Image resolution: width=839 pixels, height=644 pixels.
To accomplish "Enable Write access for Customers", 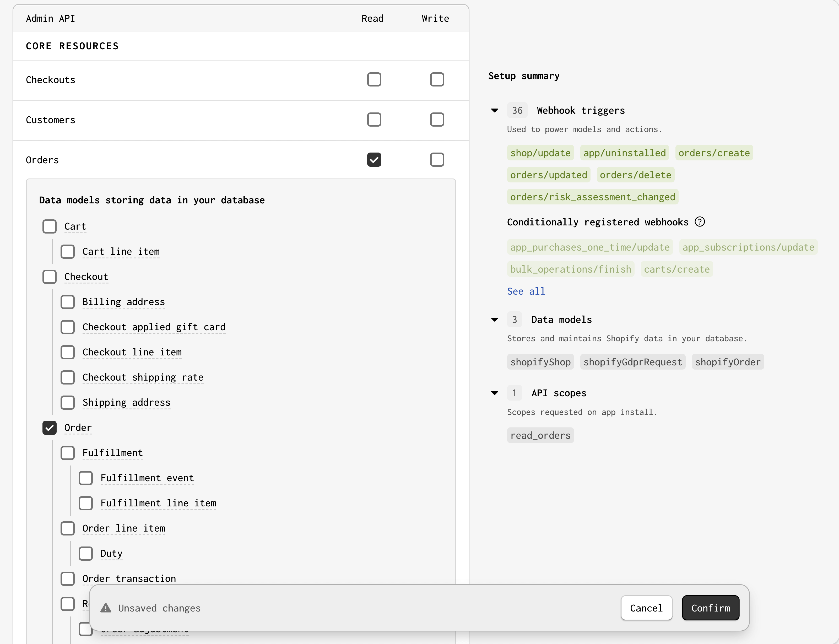I will pos(437,120).
